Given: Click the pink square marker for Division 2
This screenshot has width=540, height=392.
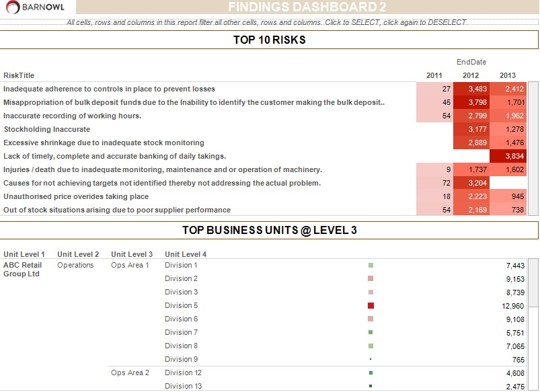Looking at the screenshot, I should pos(371,278).
